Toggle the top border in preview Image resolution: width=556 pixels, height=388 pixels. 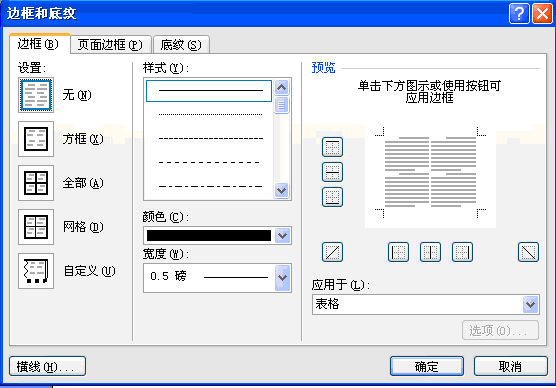coord(332,147)
